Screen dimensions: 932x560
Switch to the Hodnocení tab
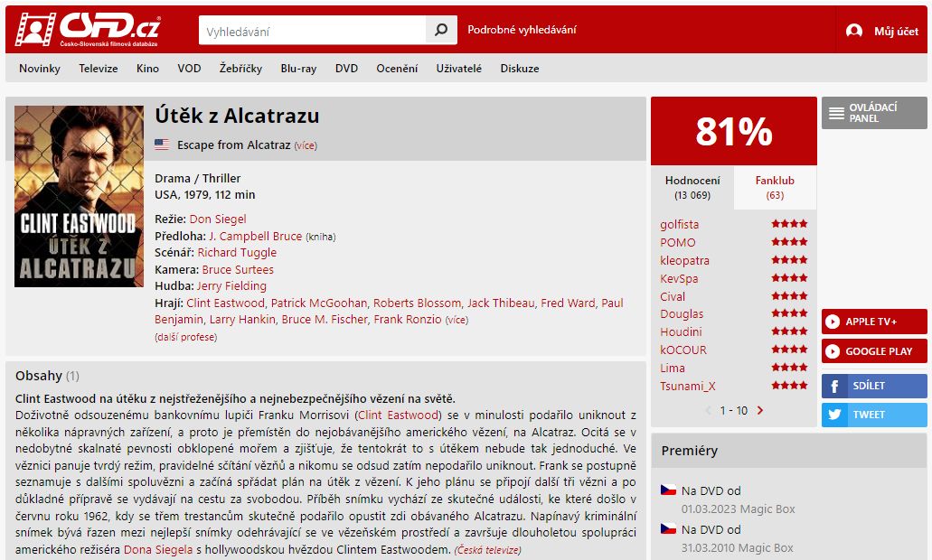click(x=692, y=187)
